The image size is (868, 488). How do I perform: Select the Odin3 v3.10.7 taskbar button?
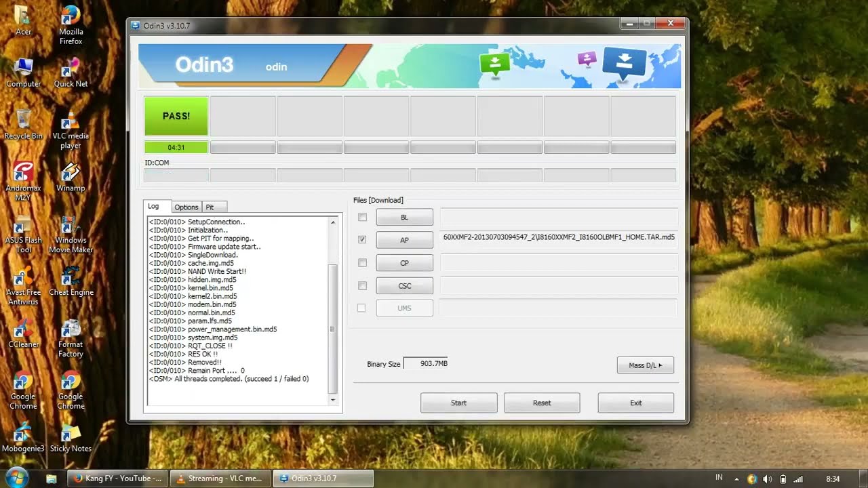pos(323,479)
